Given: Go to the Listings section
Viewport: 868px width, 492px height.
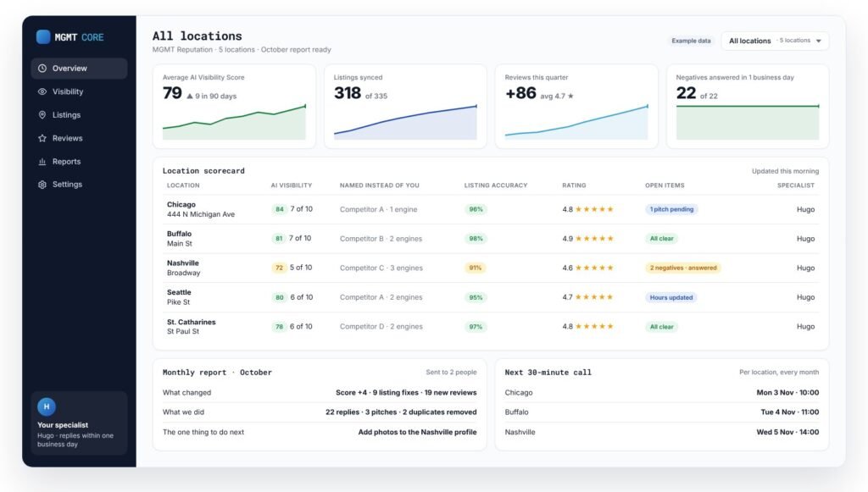Looking at the screenshot, I should 79,115.
